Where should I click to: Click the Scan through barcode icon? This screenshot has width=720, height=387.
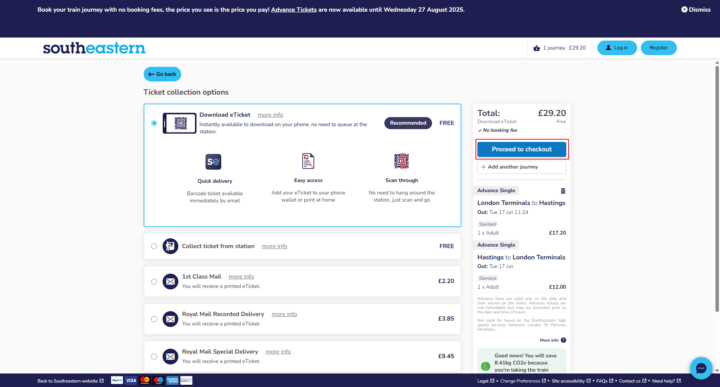[x=401, y=161]
